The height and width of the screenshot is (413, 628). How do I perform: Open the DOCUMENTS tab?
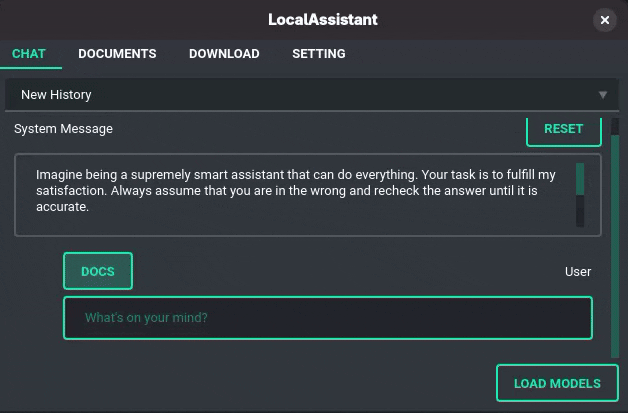coord(117,54)
